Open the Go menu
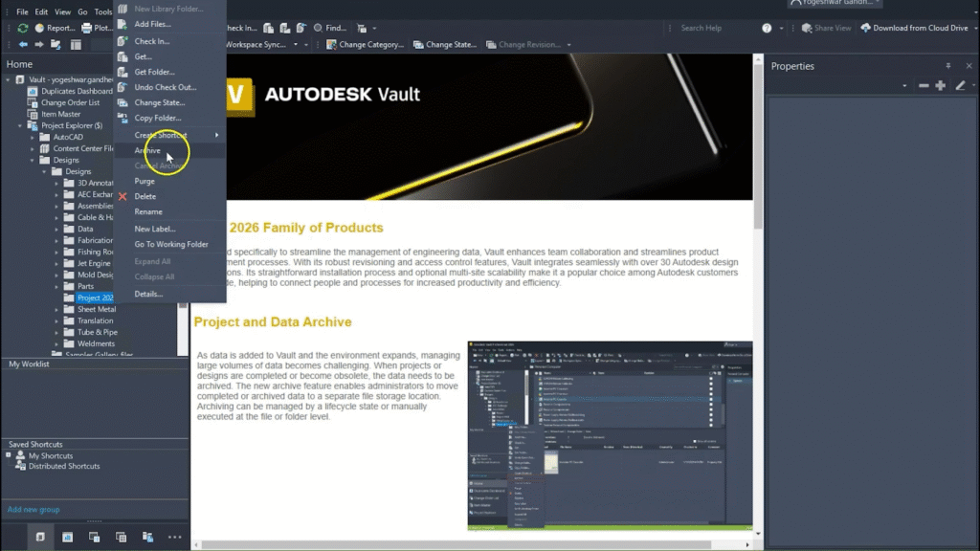 point(82,11)
